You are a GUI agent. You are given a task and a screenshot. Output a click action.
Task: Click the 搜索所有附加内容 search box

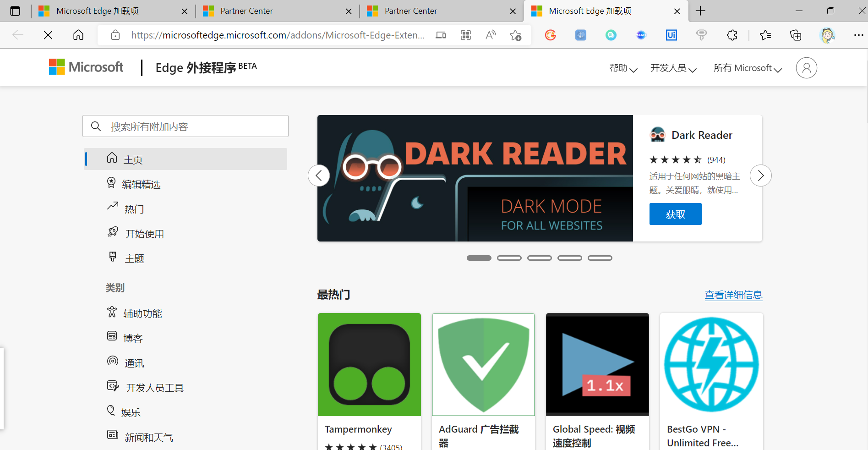click(186, 126)
